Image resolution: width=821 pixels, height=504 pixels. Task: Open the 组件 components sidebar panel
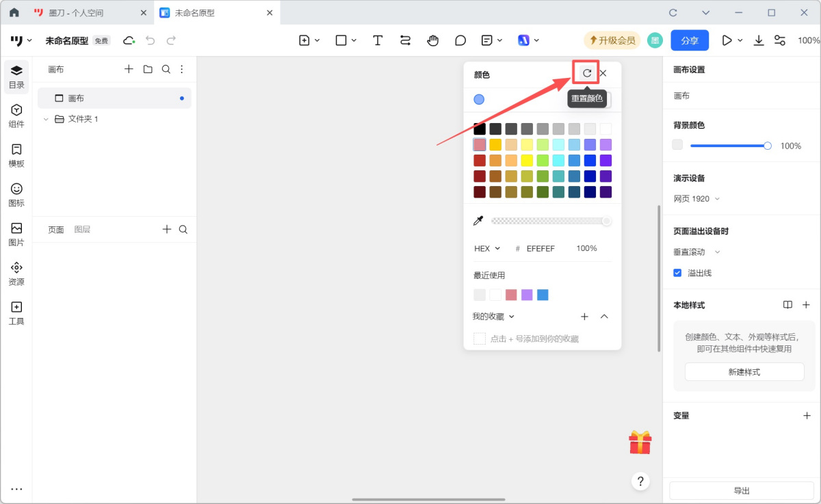[16, 116]
